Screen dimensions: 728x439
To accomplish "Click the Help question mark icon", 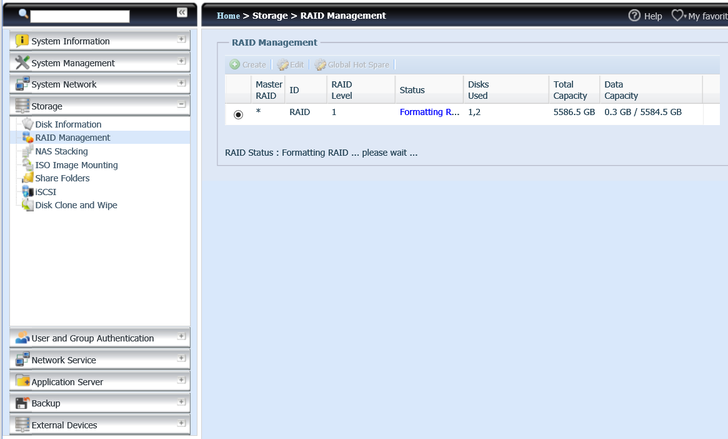I will click(634, 16).
